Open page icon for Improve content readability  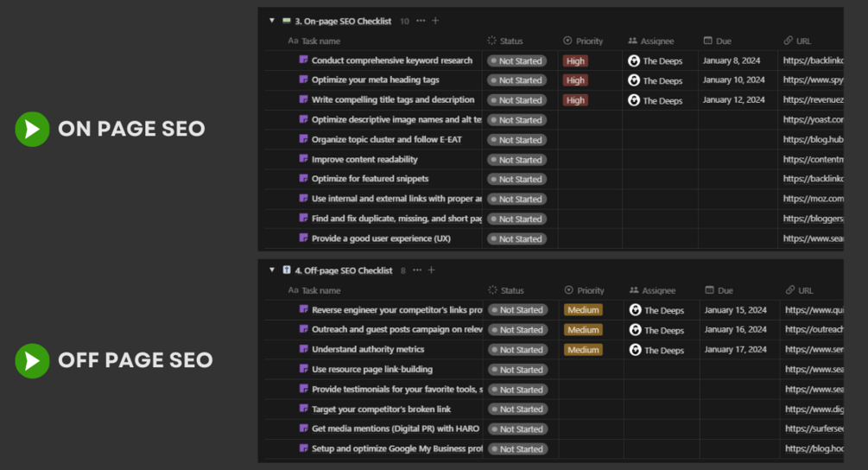(304, 159)
